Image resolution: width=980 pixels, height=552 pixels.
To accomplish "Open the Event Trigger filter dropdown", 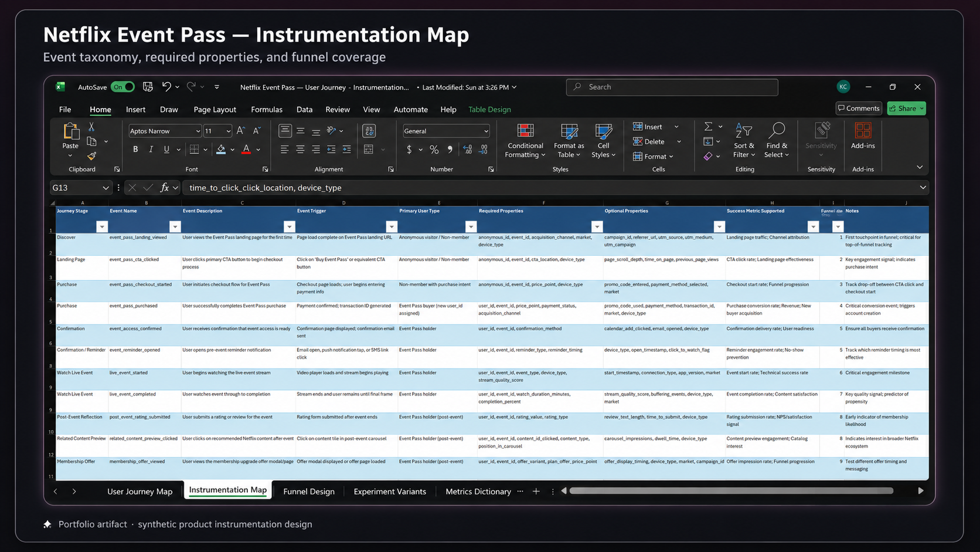I will [392, 226].
